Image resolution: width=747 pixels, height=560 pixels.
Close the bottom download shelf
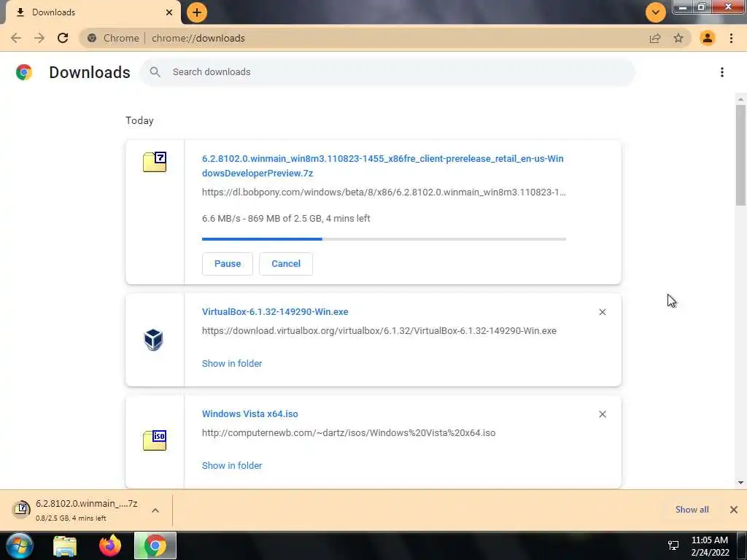(x=734, y=510)
